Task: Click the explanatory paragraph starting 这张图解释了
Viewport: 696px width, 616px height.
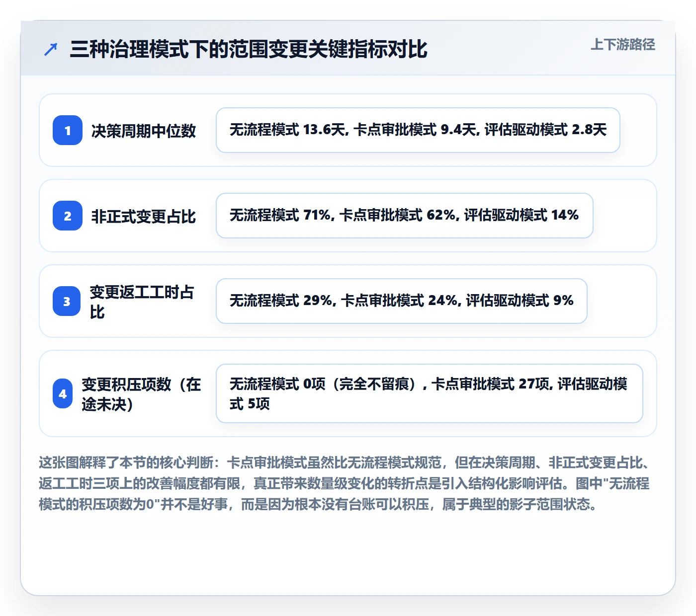Action: click(x=345, y=483)
